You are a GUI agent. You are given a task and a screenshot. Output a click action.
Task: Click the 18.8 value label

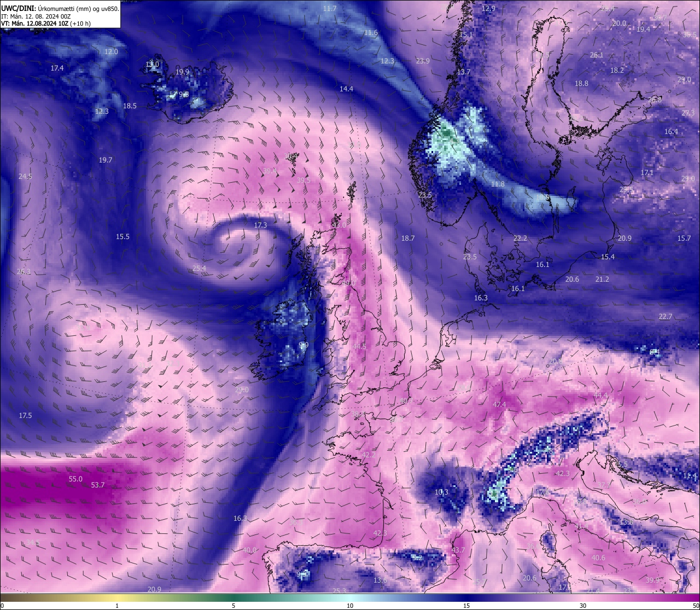[x=581, y=83]
